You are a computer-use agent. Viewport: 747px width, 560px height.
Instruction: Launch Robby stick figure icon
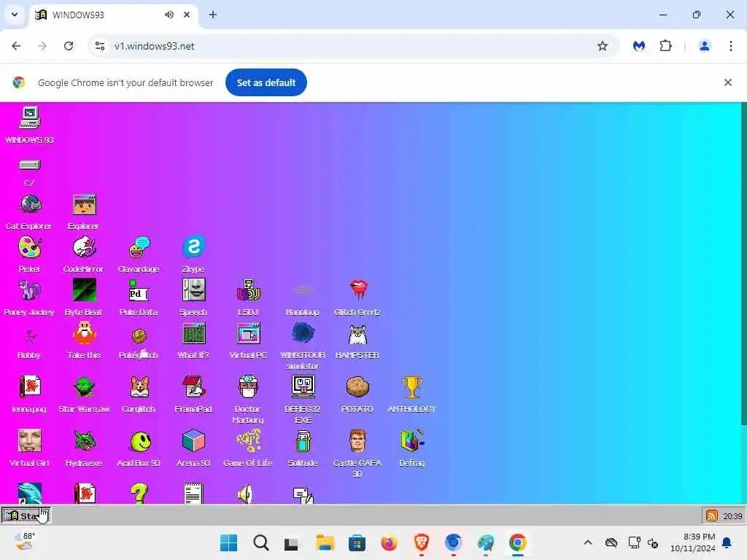pos(29,336)
